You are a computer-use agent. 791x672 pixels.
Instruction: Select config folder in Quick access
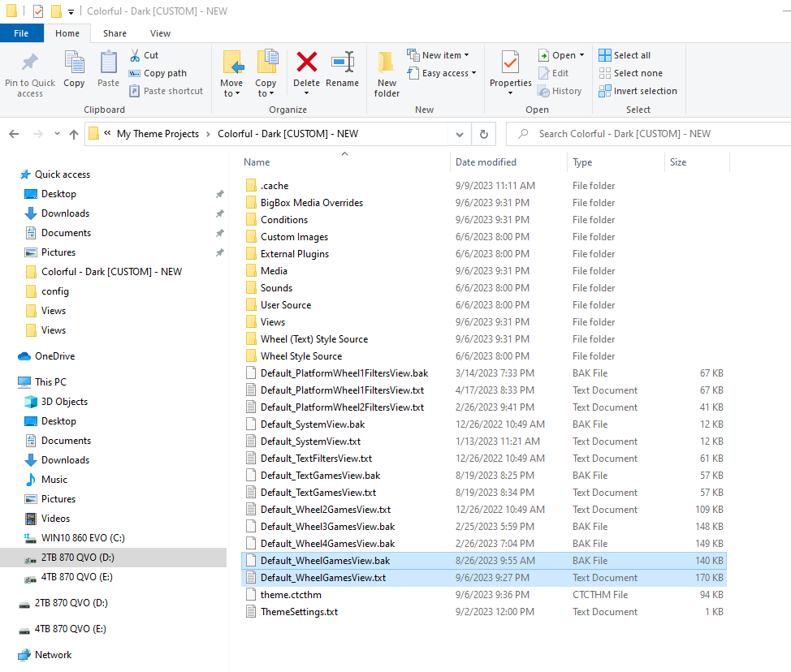55,291
